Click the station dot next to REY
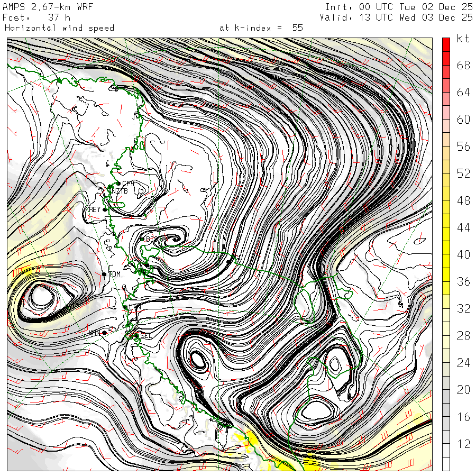Viewport: 476px width, 476px height. (x=105, y=210)
